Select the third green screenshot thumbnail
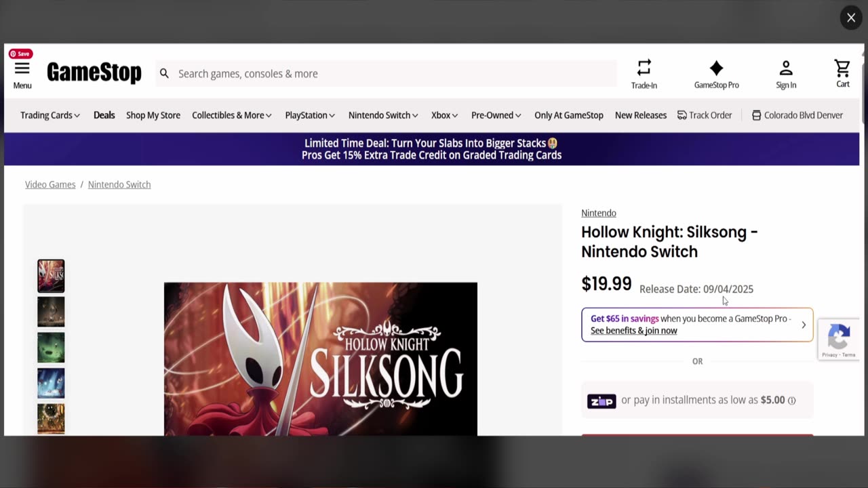 click(x=51, y=348)
